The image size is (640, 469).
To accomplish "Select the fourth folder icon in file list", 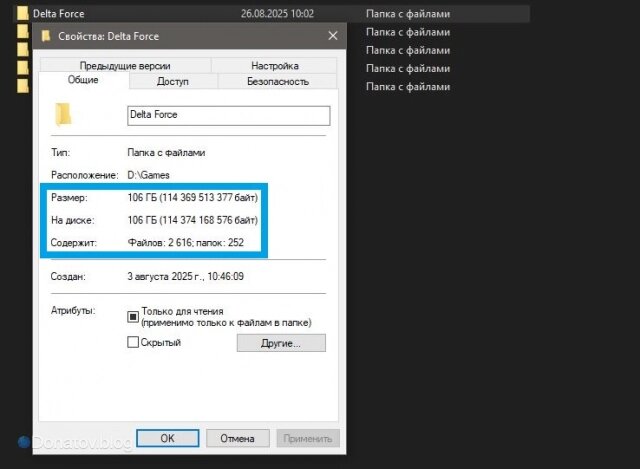I will point(22,68).
